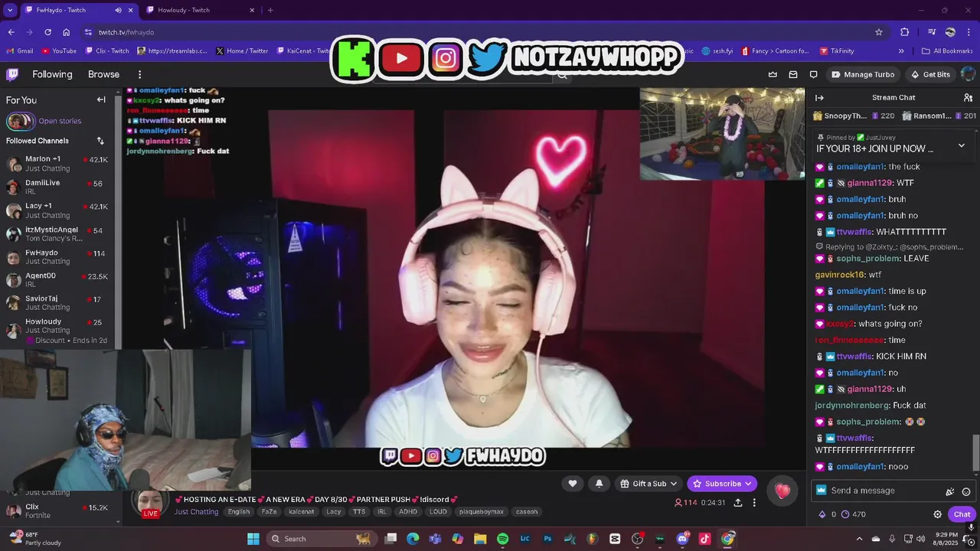Screen dimensions: 980x551
Task: Open the Gift a Sub dropdown
Action: 649,484
